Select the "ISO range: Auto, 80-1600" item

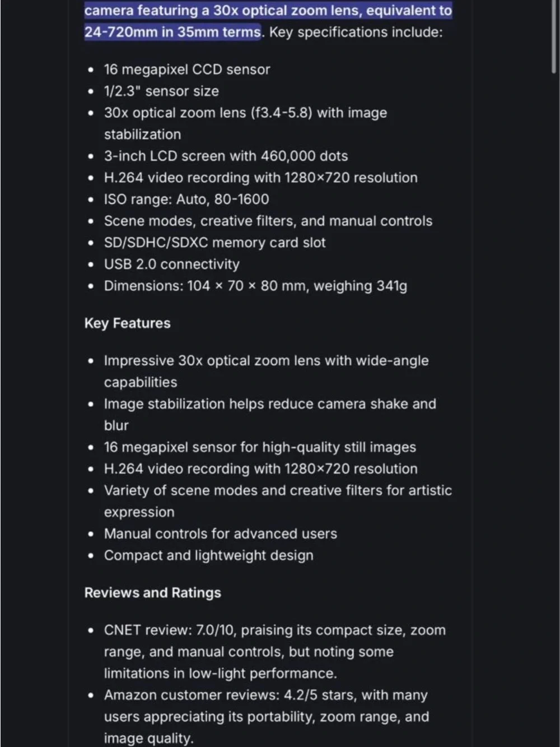pyautogui.click(x=186, y=199)
